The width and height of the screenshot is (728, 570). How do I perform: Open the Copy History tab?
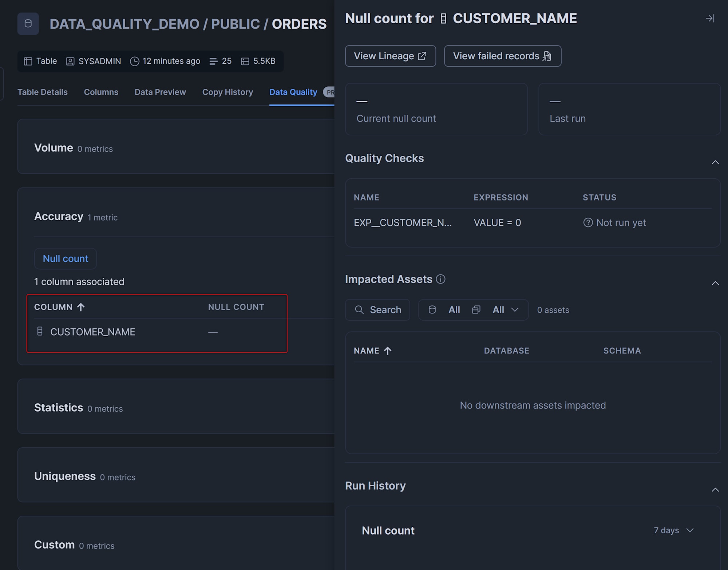coord(227,92)
